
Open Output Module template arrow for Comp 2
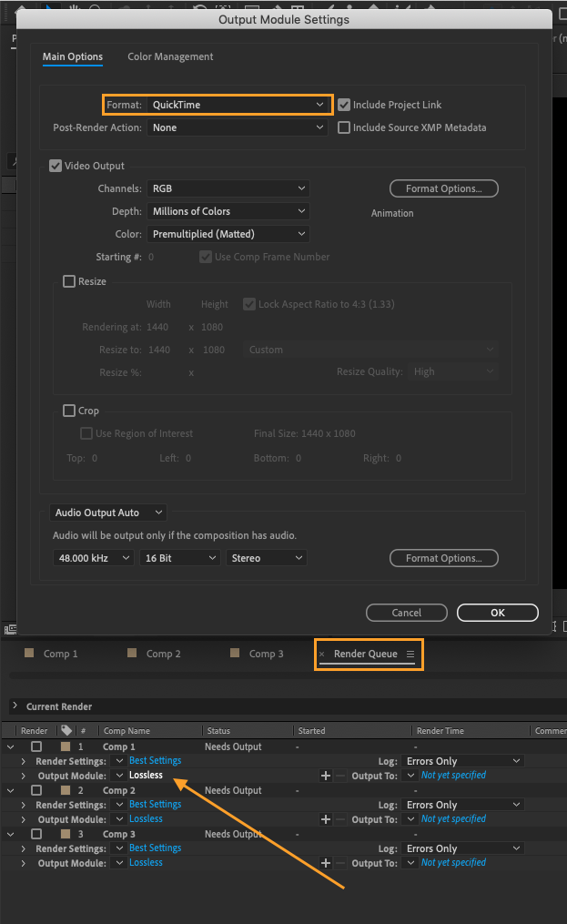(119, 819)
